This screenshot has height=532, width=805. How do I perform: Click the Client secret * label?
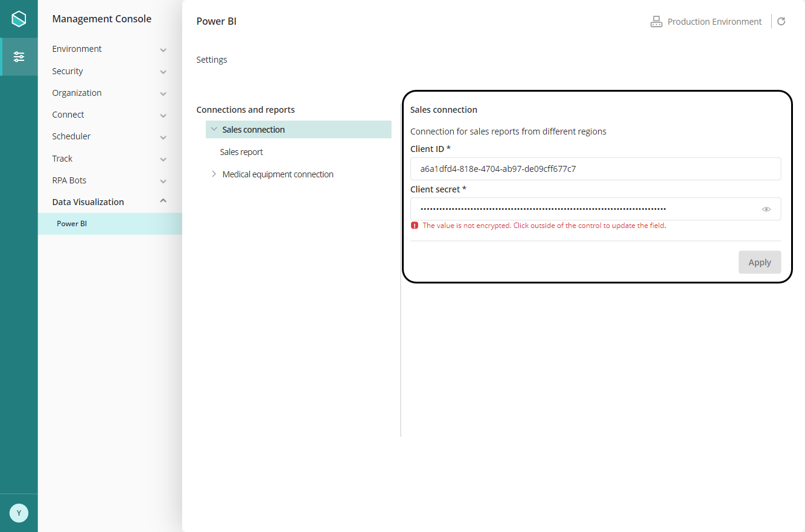(438, 189)
